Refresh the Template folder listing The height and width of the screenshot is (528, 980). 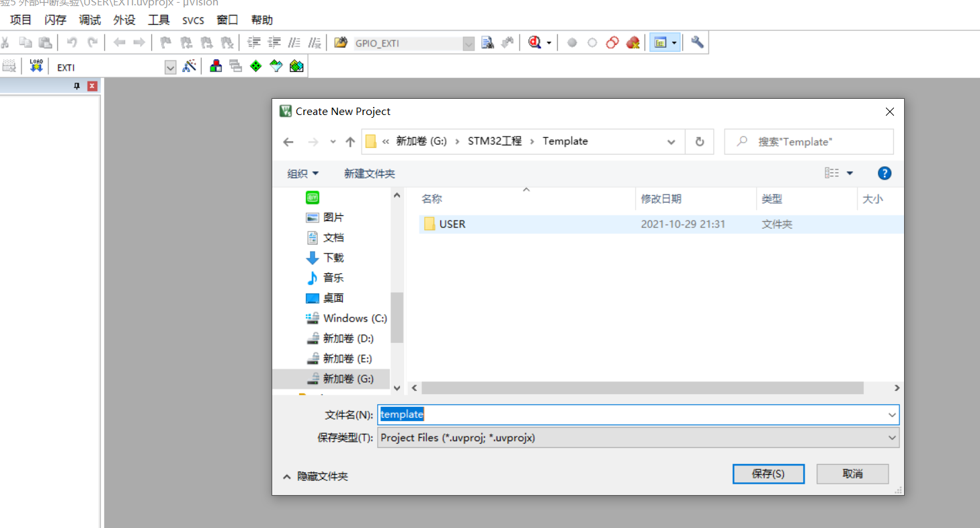click(699, 142)
